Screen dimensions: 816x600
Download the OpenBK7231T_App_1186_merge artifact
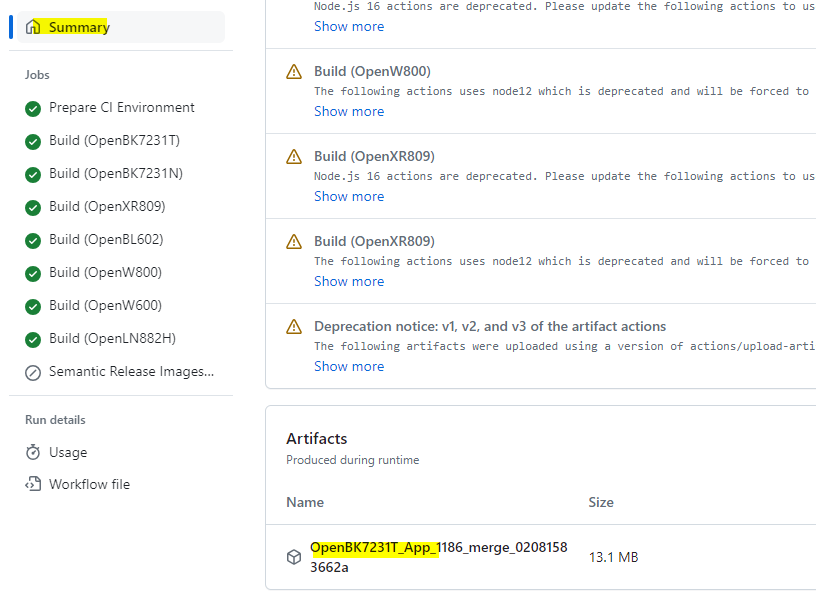click(x=439, y=557)
